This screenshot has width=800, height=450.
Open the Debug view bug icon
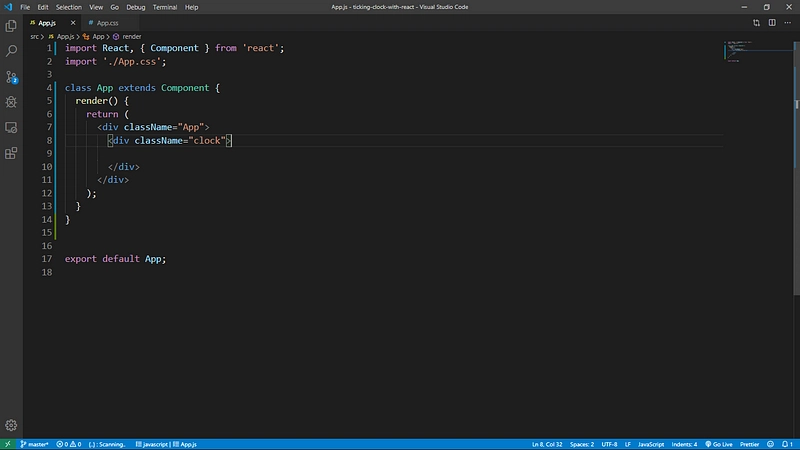(x=11, y=102)
